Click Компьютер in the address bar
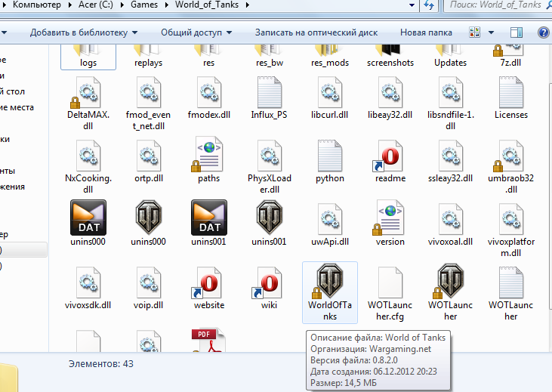 [36, 5]
